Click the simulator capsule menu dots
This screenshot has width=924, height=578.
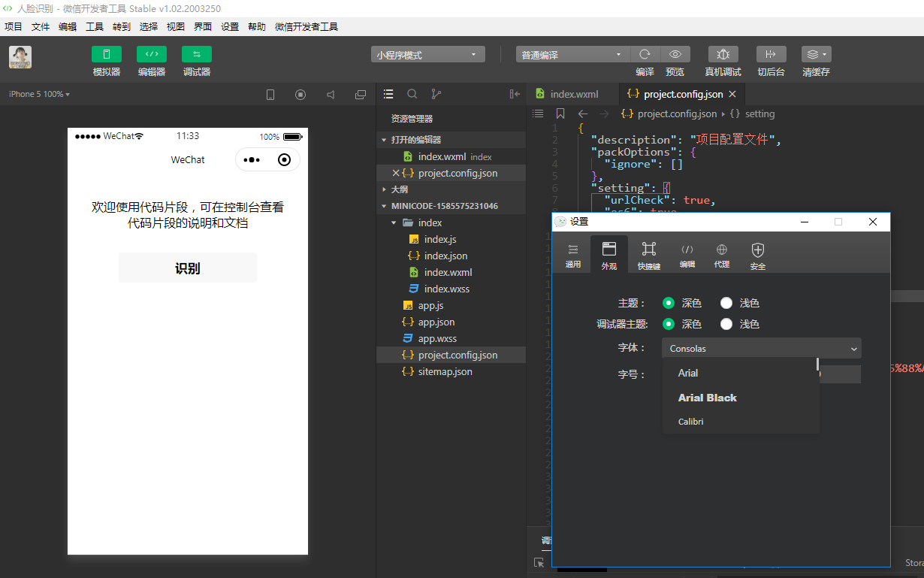click(252, 159)
